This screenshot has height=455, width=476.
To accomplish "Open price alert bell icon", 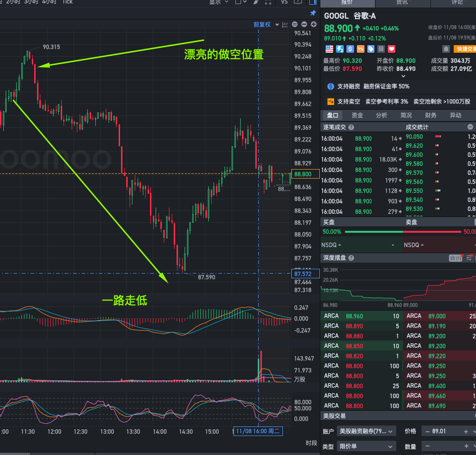I will click(x=446, y=49).
